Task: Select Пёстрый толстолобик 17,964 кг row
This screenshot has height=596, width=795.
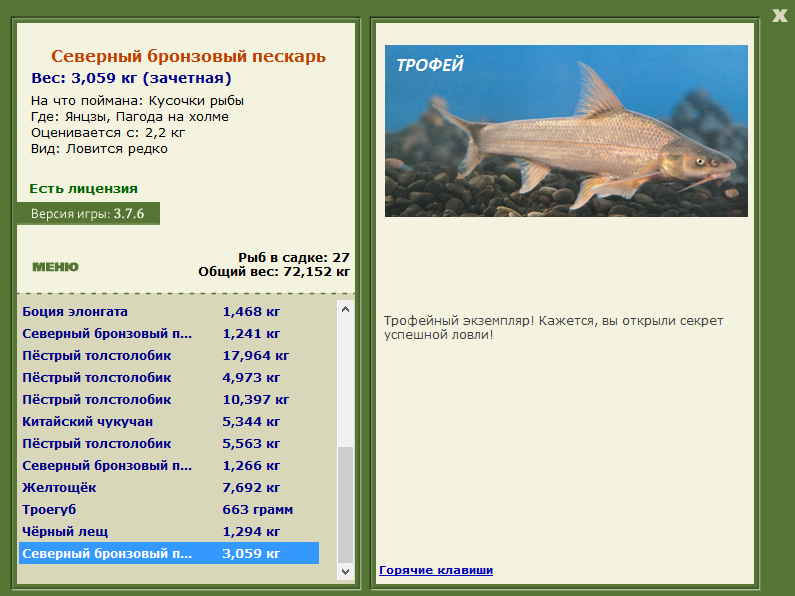Action: pyautogui.click(x=169, y=356)
